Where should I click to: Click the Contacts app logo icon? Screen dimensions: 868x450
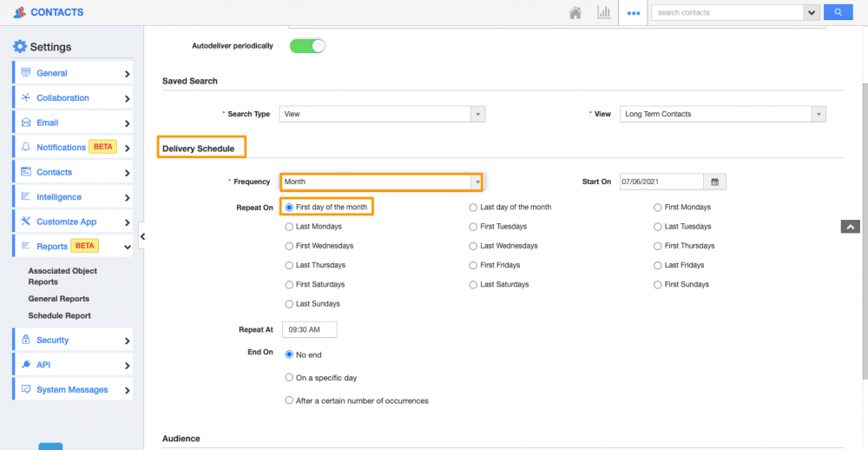19,12
